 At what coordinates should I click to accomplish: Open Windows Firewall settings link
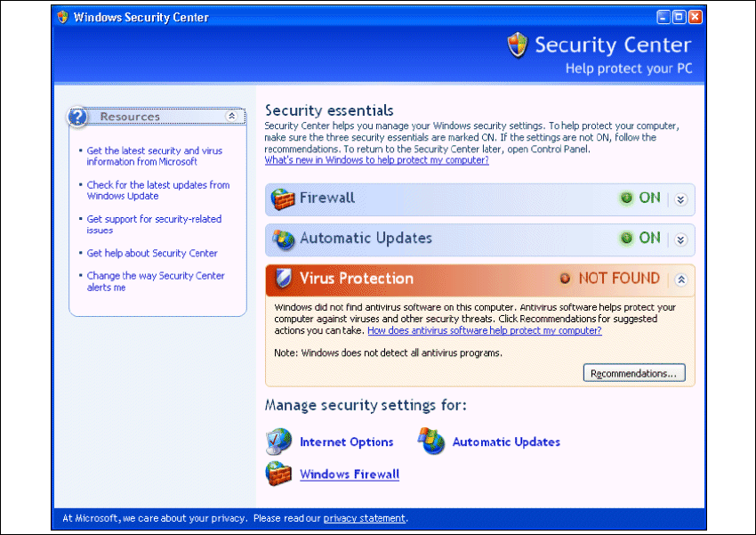[349, 474]
